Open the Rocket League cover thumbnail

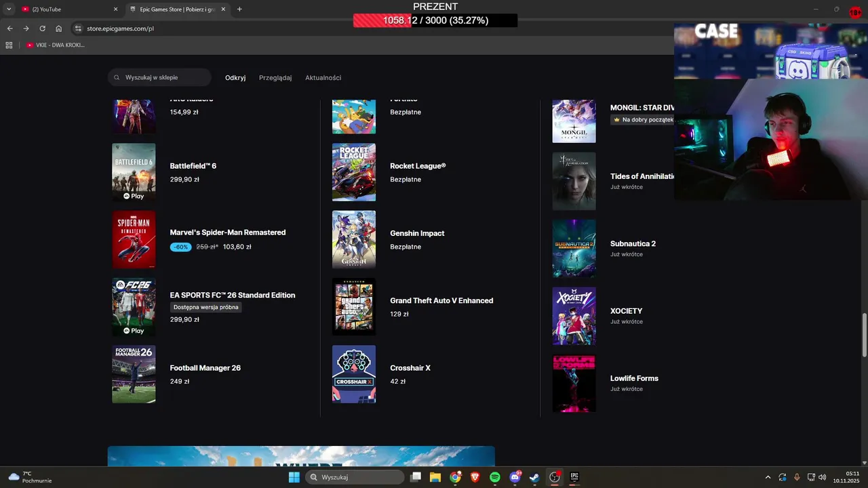coord(354,172)
